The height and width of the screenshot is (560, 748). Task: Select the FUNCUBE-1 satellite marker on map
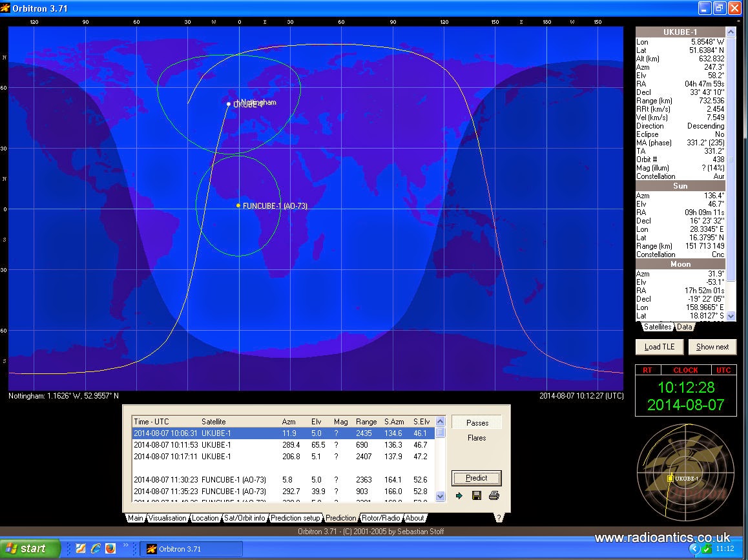(238, 206)
